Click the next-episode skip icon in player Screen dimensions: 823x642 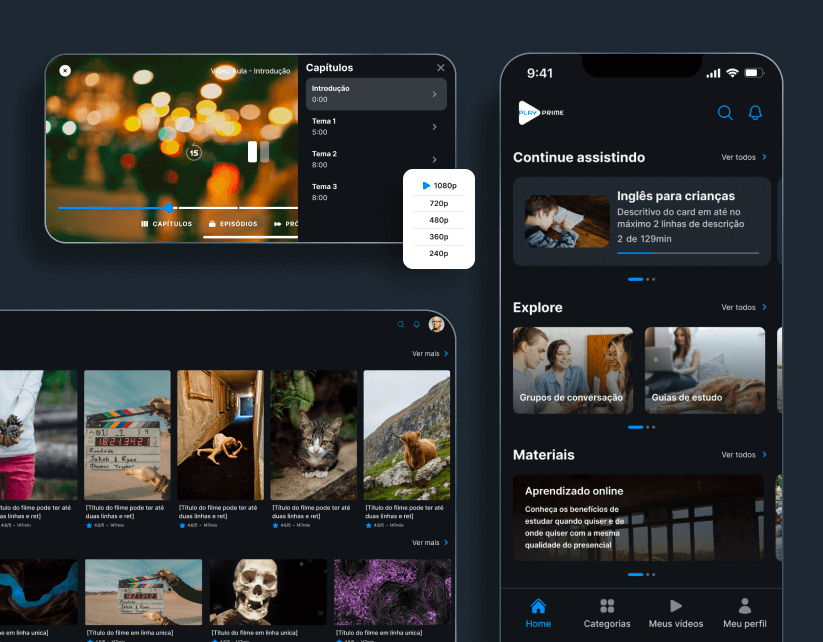[278, 224]
